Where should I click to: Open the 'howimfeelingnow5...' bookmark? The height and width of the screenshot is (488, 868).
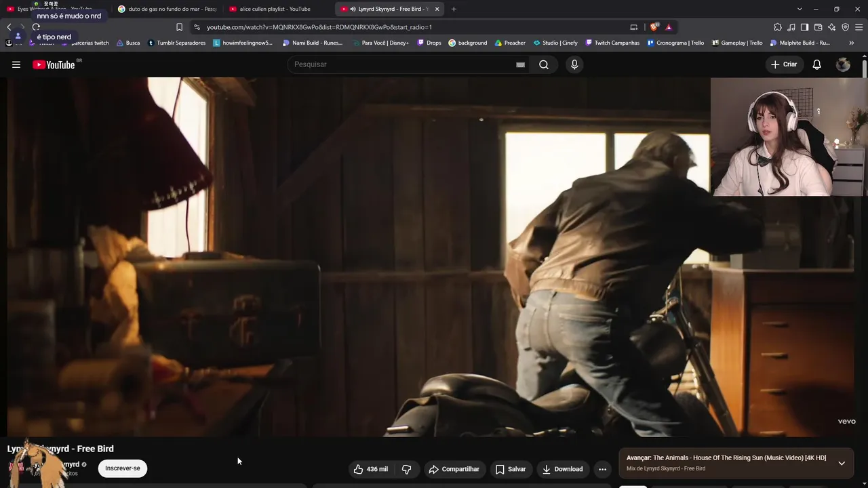243,43
